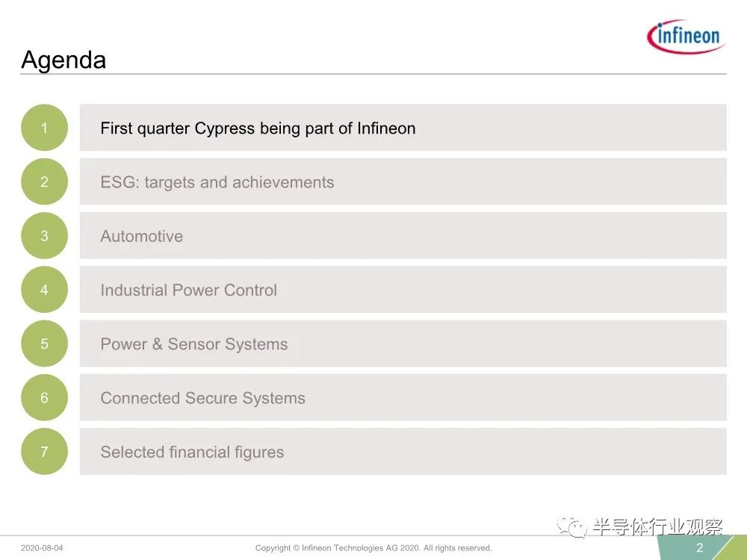Click the WeChat watermark icon
Screen dimensions: 747x560
572,526
